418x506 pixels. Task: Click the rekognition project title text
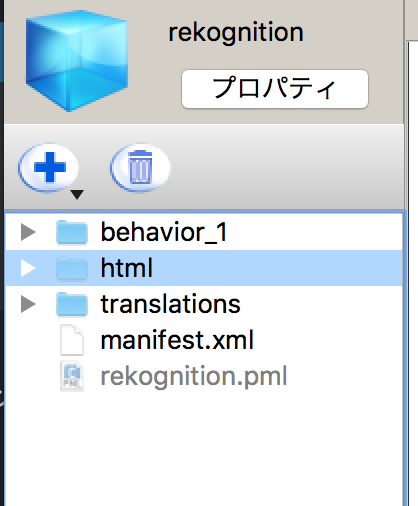[x=236, y=33]
